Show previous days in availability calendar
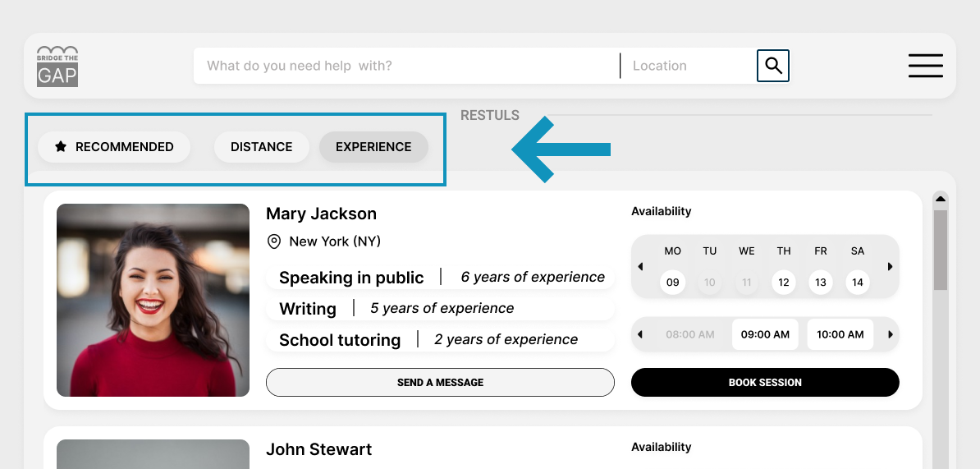This screenshot has width=980, height=469. click(641, 267)
